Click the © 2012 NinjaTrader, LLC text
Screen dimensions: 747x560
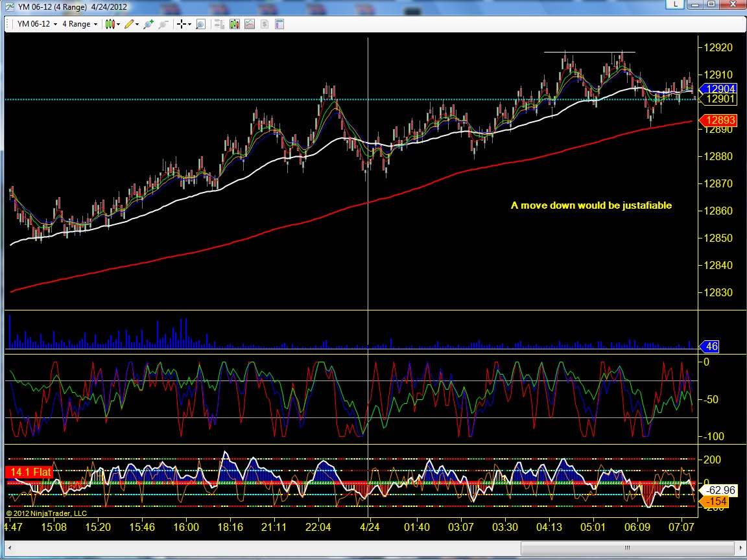tap(47, 513)
